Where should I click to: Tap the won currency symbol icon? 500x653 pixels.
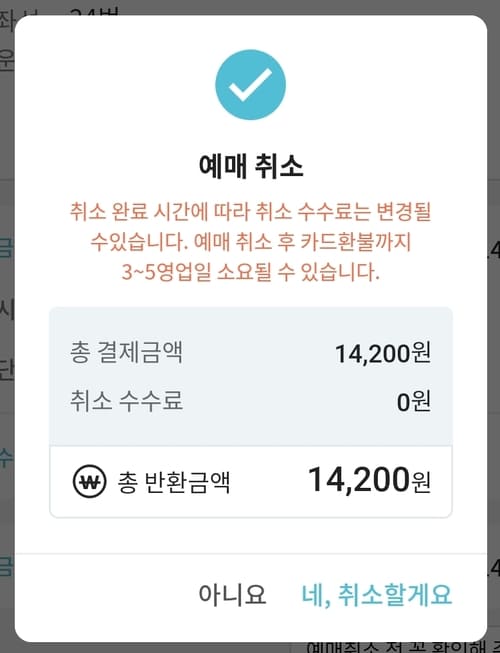pyautogui.click(x=89, y=481)
